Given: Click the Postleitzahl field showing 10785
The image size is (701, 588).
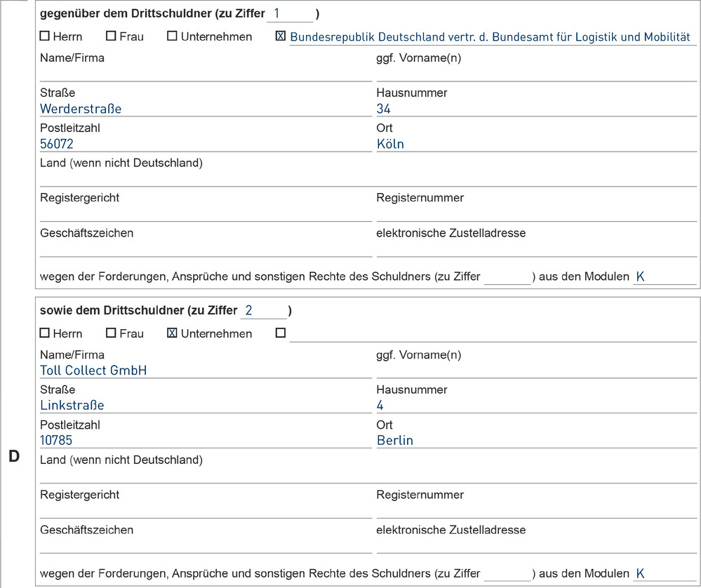Looking at the screenshot, I should 205,441.
